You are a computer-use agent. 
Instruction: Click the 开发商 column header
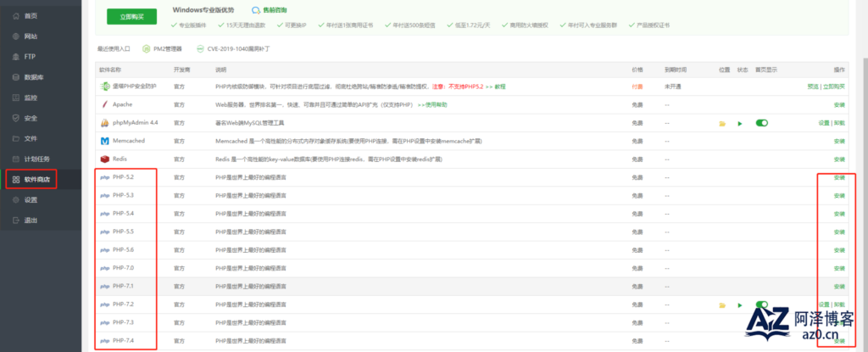point(181,70)
